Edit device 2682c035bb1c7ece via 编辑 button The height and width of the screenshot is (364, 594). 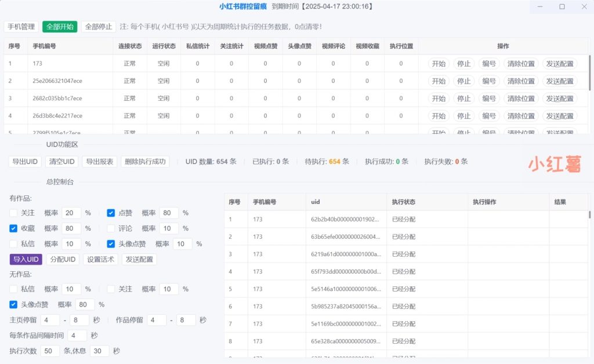coord(489,99)
